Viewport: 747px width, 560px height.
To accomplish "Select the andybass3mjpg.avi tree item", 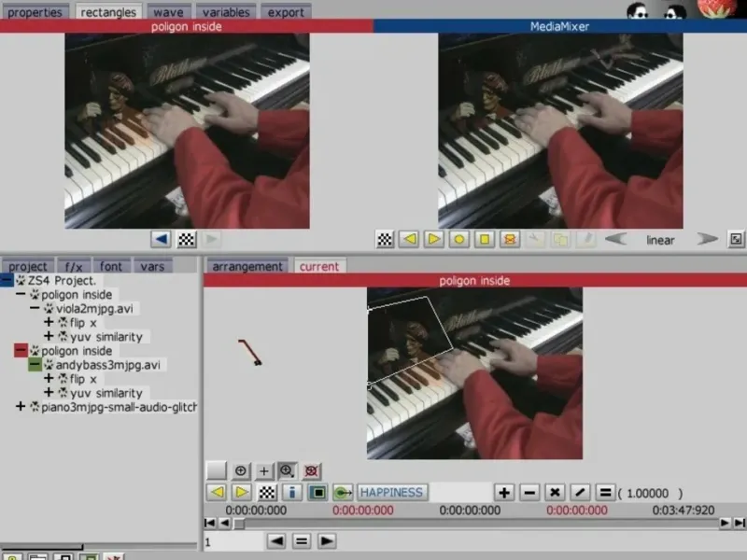I will [x=107, y=365].
